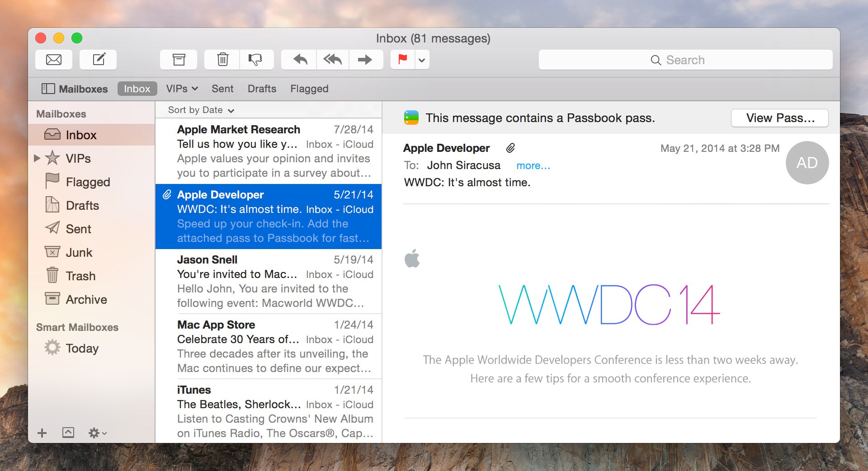Archive the selected message
The width and height of the screenshot is (868, 471).
[178, 59]
